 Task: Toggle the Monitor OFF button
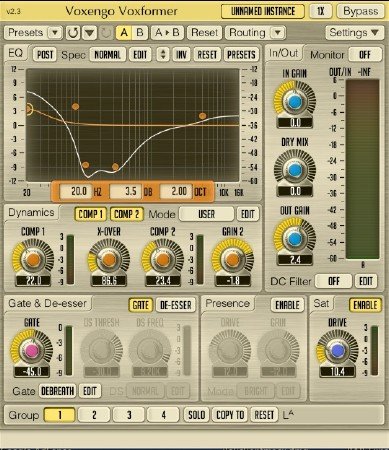pos(365,54)
